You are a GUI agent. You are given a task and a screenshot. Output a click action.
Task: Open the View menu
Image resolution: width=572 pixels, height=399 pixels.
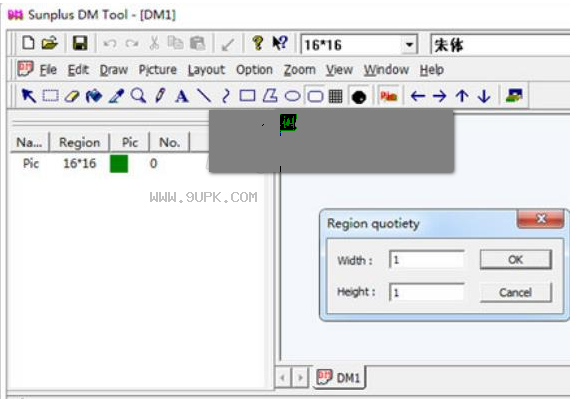[339, 69]
